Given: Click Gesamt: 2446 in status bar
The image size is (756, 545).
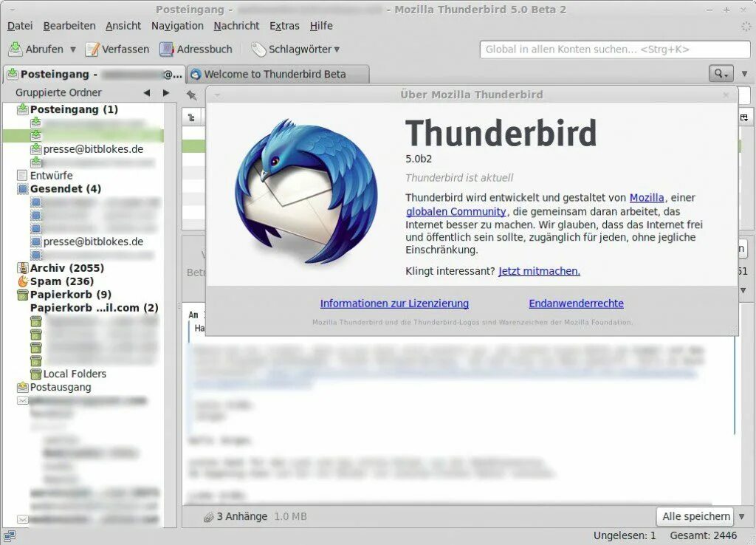Looking at the screenshot, I should point(703,536).
